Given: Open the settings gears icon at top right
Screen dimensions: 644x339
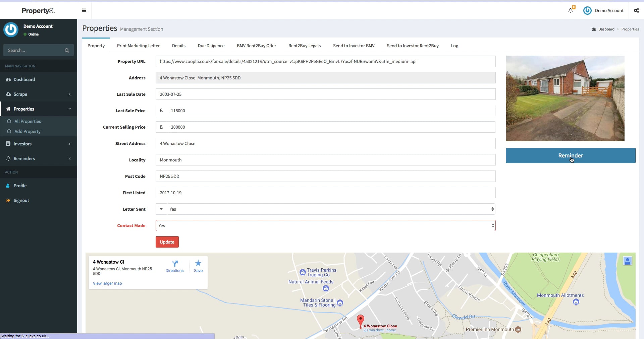Looking at the screenshot, I should coord(636,10).
